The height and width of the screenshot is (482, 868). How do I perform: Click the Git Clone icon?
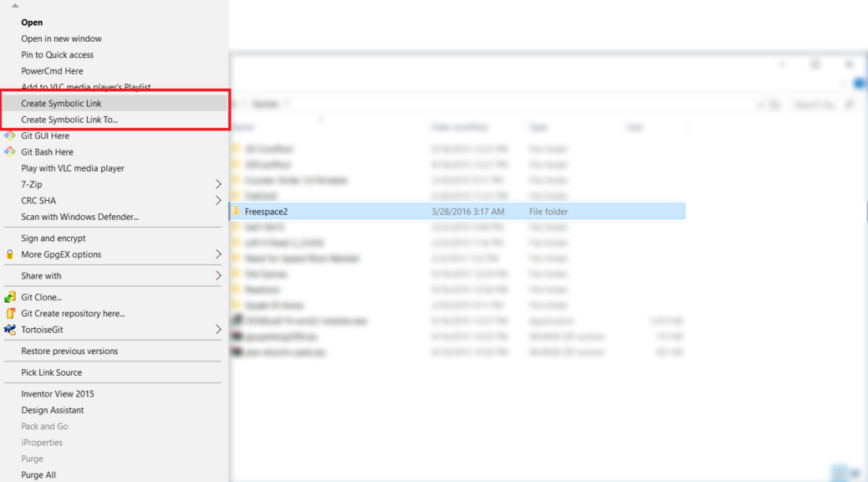point(10,297)
